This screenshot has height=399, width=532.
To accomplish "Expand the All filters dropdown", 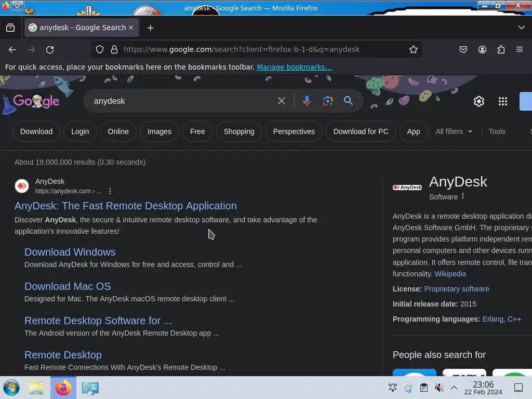I will [x=454, y=131].
